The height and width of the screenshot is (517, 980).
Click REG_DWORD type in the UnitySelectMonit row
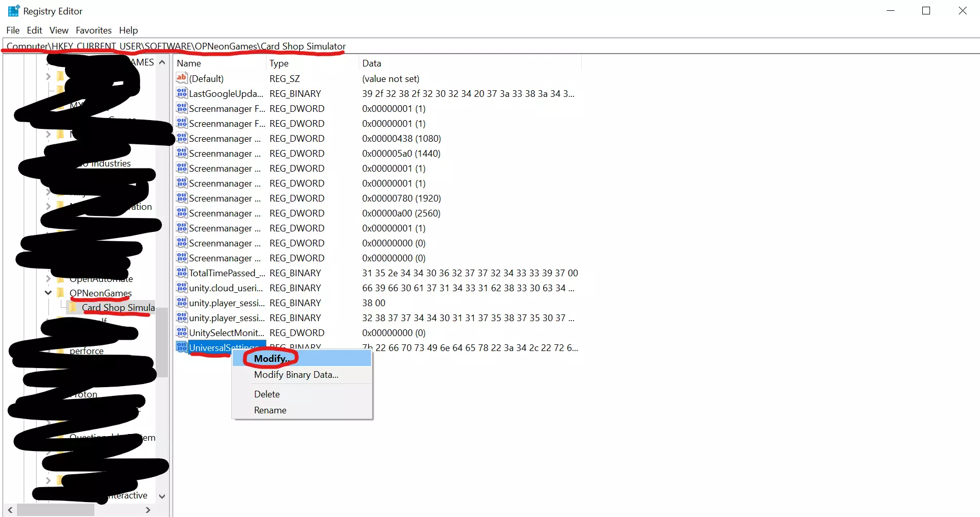point(297,332)
